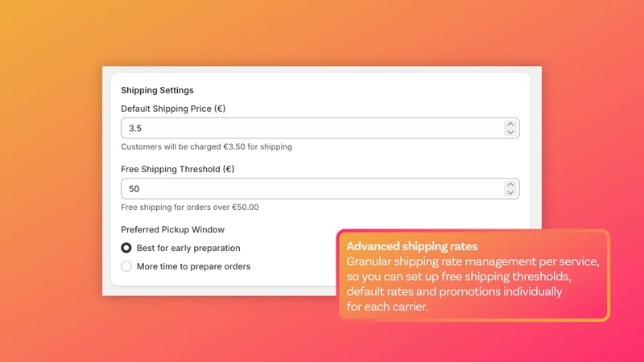Click the 'Free Shipping Threshold (€)' field label
644x362 pixels.
click(177, 169)
